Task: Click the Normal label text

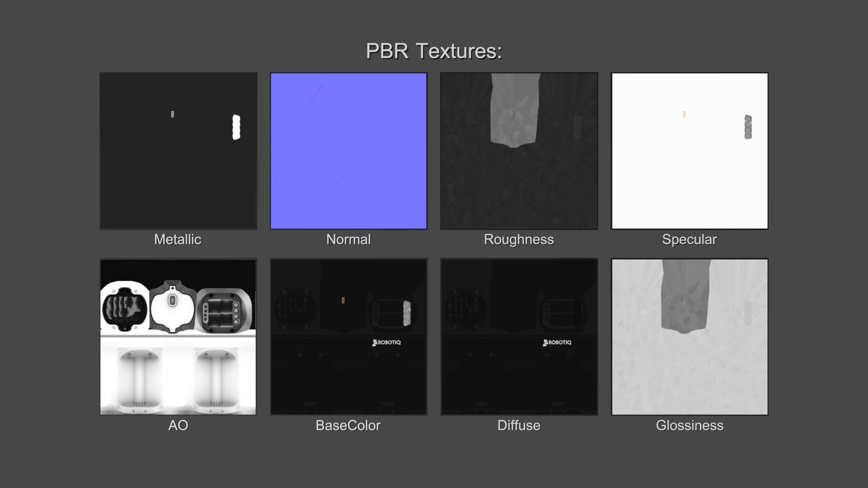Action: click(349, 239)
